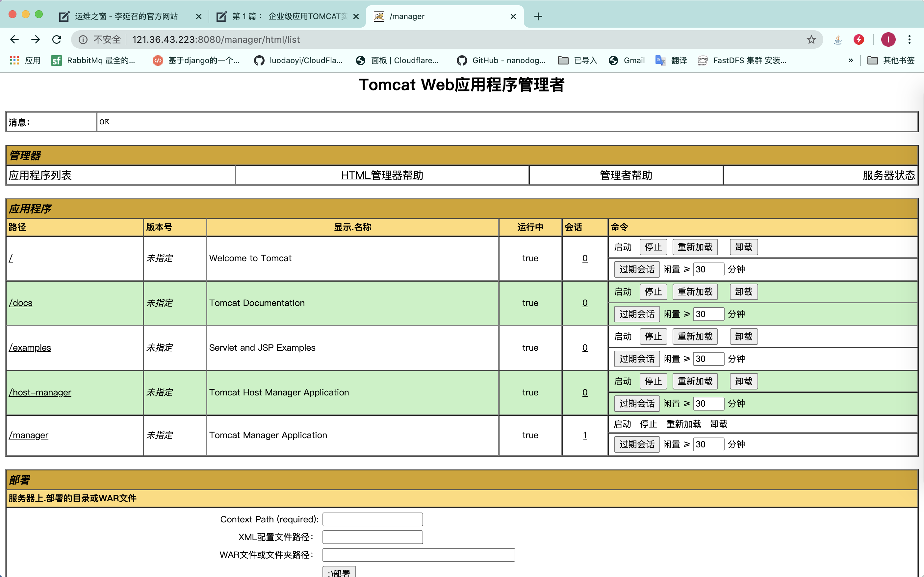Viewport: 924px width, 577px height.
Task: Open the 应用程序列表 link
Action: click(x=40, y=175)
